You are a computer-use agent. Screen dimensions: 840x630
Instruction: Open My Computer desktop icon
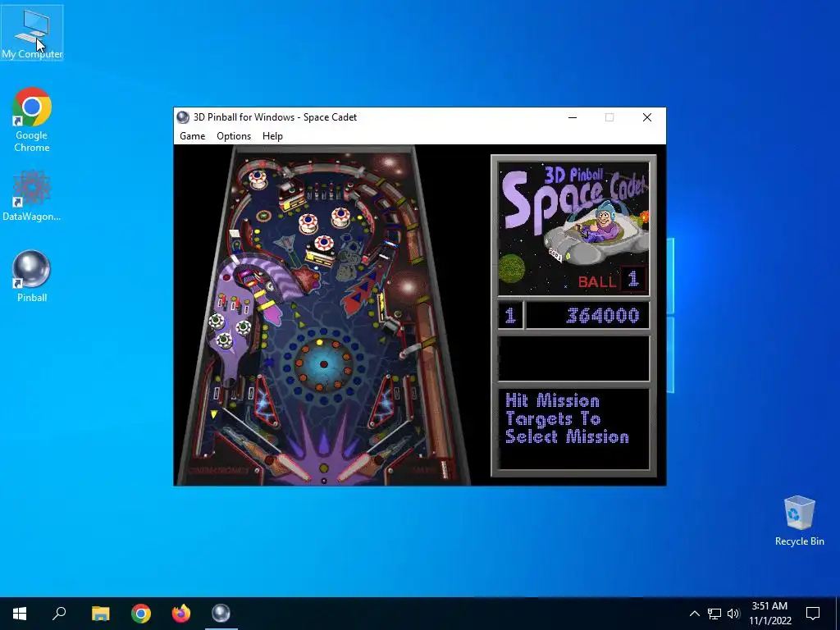(x=32, y=33)
